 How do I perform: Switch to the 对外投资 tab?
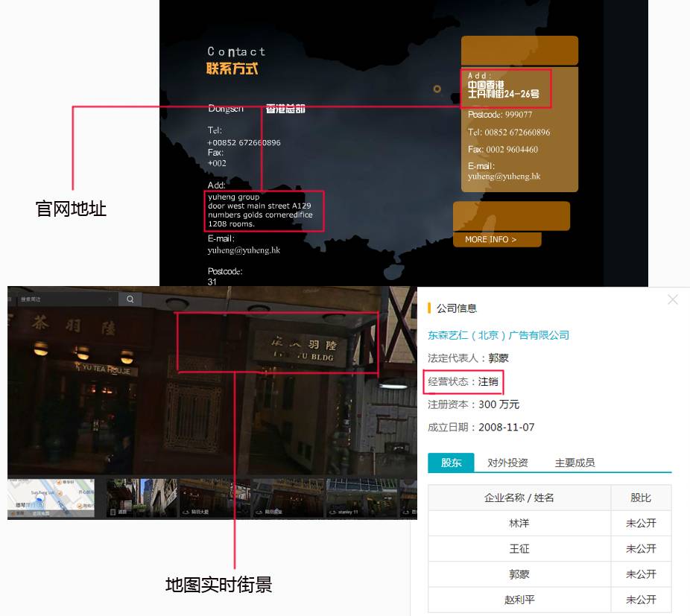507,463
